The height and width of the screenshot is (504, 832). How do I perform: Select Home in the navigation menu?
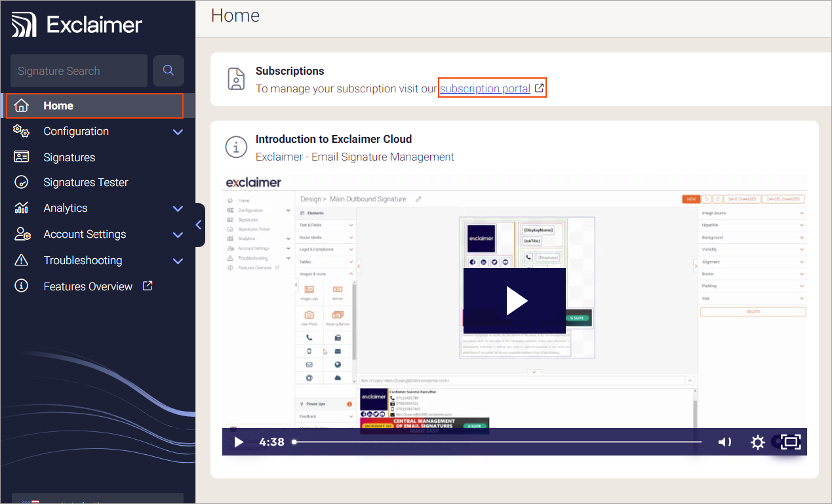58,106
